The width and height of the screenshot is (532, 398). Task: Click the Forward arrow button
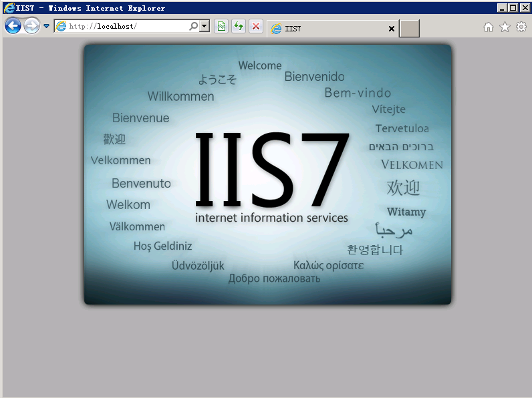(x=31, y=26)
